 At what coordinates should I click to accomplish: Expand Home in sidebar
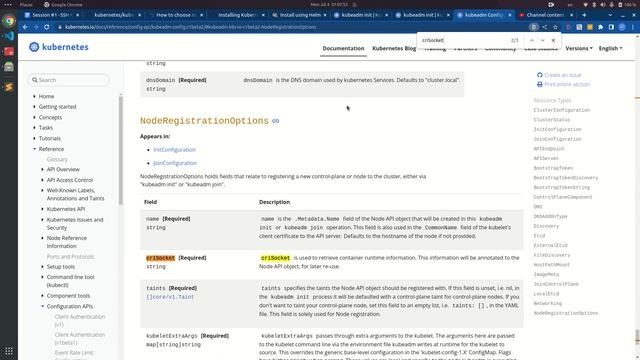click(34, 96)
